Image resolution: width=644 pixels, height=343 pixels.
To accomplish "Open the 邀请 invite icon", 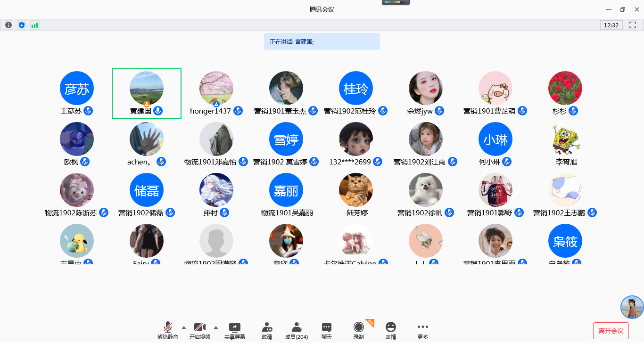I will click(x=267, y=330).
